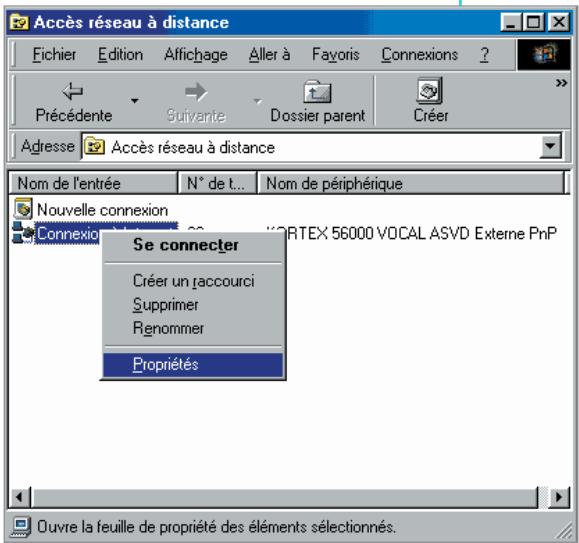Click the Suivante forward arrow icon

196,92
